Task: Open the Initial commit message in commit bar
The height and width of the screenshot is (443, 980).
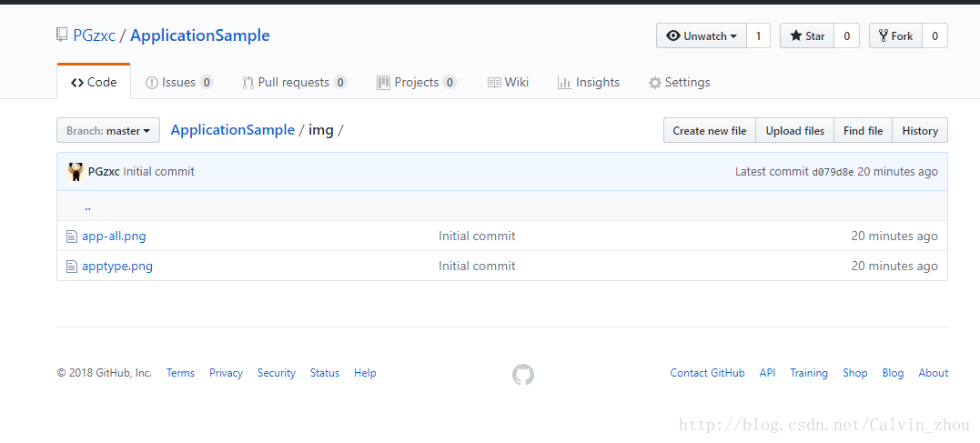Action: [x=158, y=171]
